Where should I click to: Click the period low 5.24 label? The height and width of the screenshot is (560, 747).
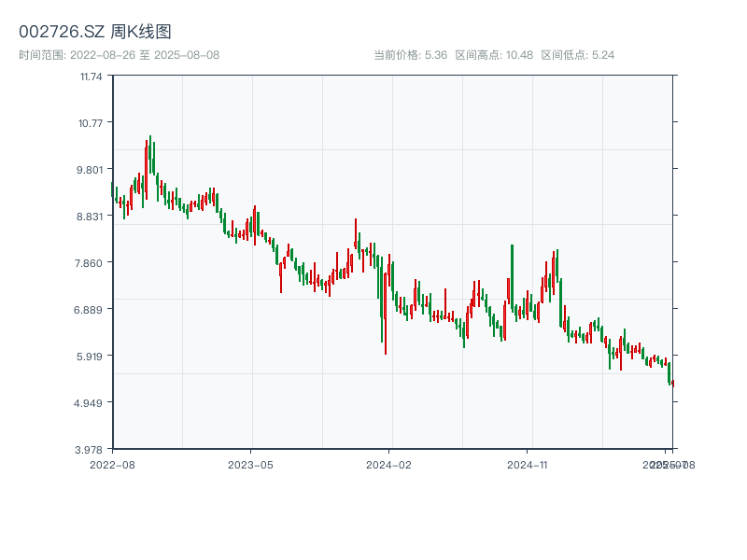pyautogui.click(x=577, y=55)
